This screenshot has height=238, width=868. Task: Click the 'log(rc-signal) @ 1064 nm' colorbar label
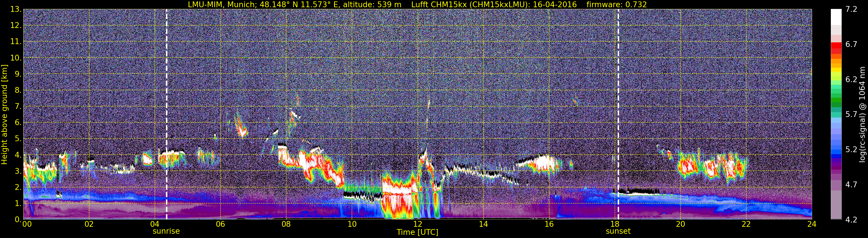[x=863, y=115]
